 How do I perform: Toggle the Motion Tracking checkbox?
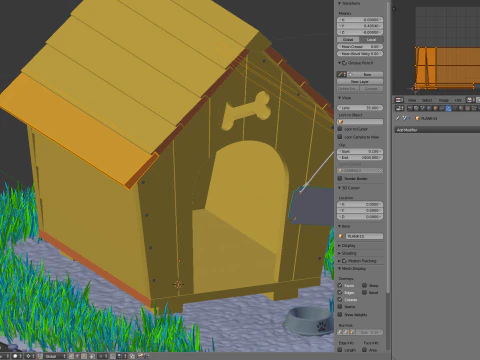click(x=344, y=261)
